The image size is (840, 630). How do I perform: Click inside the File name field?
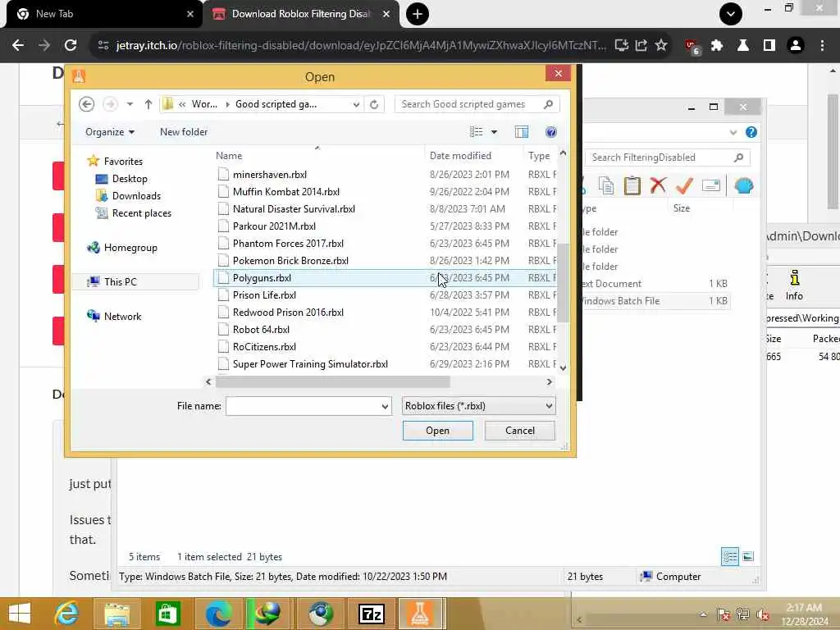point(303,406)
